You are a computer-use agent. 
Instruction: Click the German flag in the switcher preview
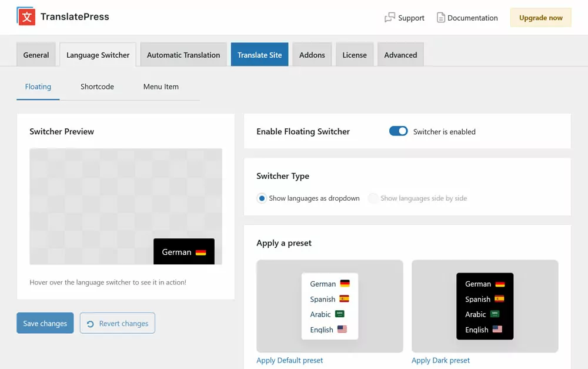[x=202, y=251]
